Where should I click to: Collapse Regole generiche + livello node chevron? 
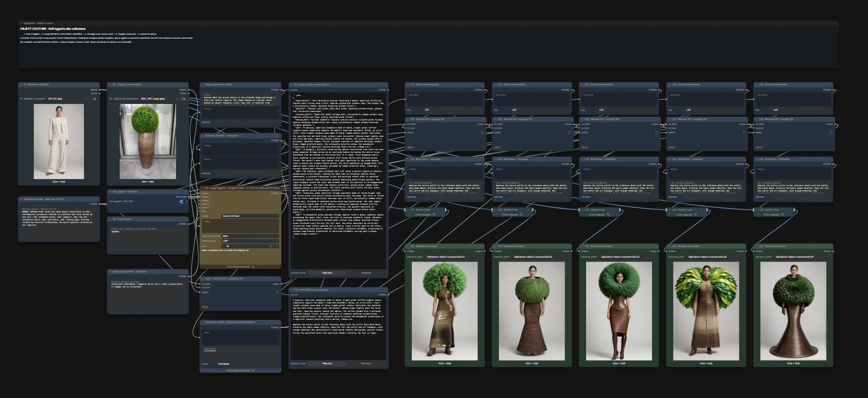[202, 84]
